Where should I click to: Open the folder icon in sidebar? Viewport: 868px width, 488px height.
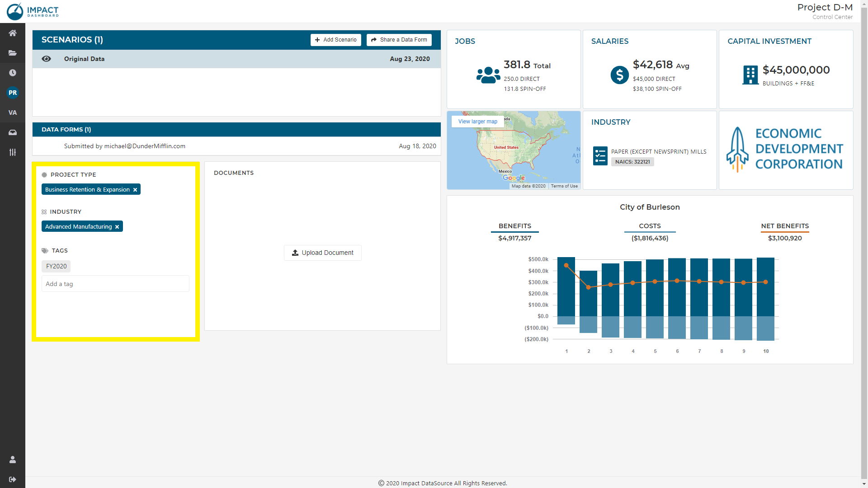coord(13,53)
